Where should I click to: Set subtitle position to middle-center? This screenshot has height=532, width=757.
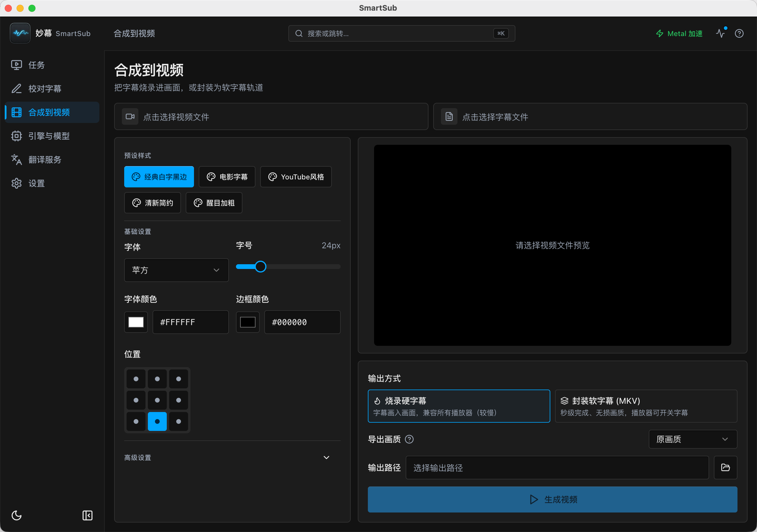click(x=157, y=400)
